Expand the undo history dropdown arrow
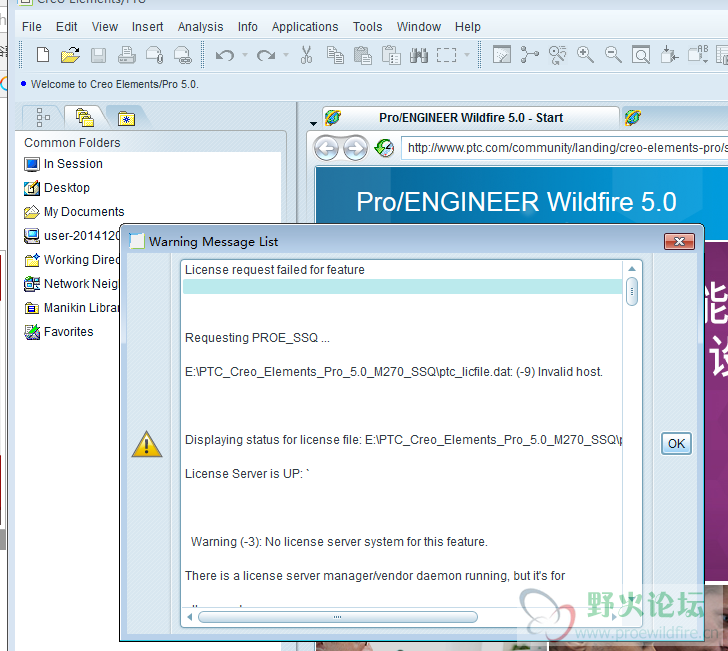Image resolution: width=728 pixels, height=651 pixels. pyautogui.click(x=245, y=55)
